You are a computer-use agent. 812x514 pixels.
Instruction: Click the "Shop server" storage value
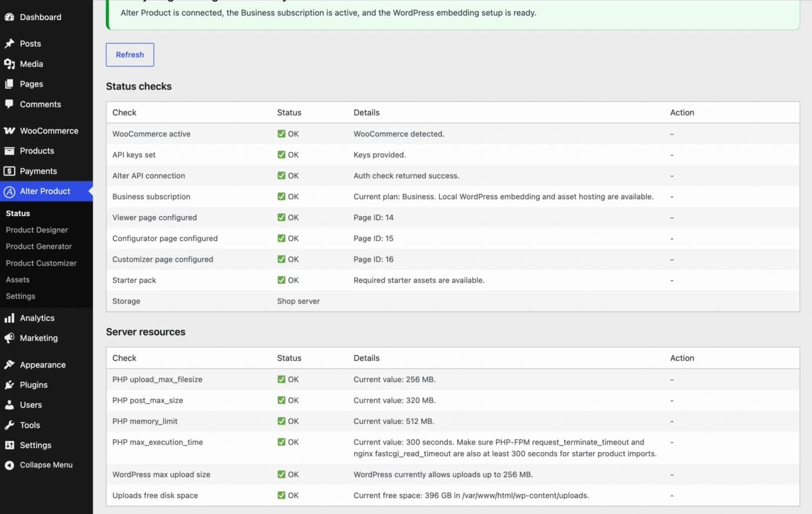(x=298, y=301)
